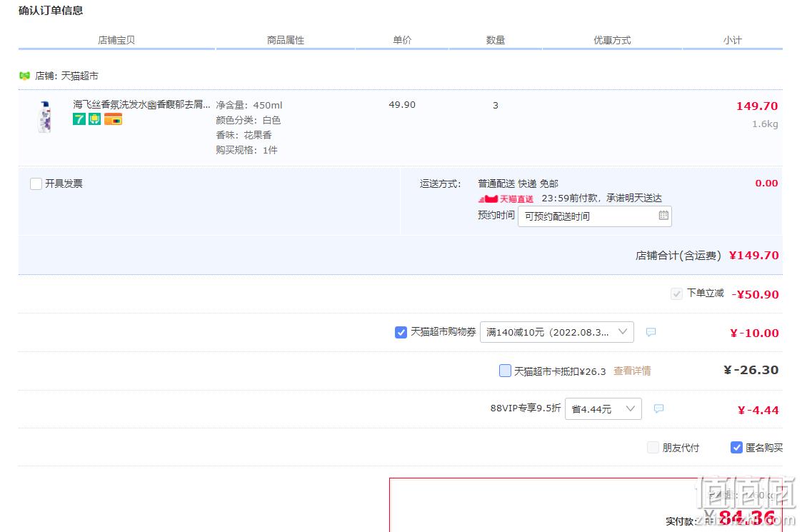
Task: Tick the 开具发票 checkbox
Action: pyautogui.click(x=36, y=184)
